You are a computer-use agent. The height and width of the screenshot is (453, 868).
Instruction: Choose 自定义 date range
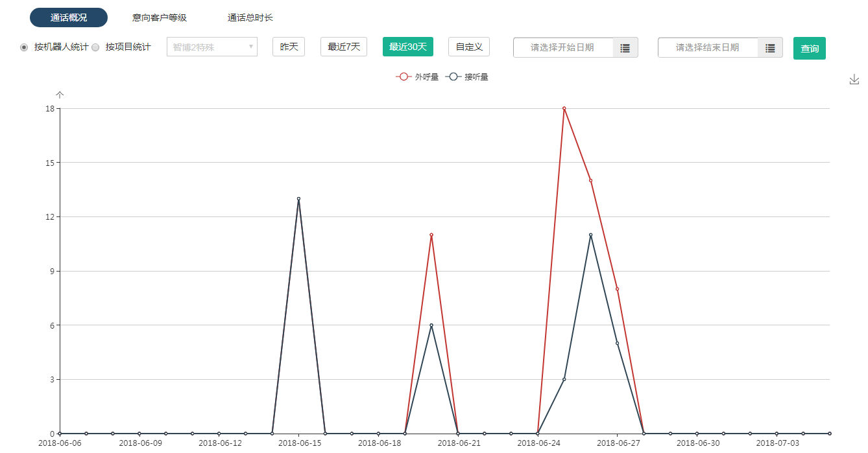coord(469,47)
